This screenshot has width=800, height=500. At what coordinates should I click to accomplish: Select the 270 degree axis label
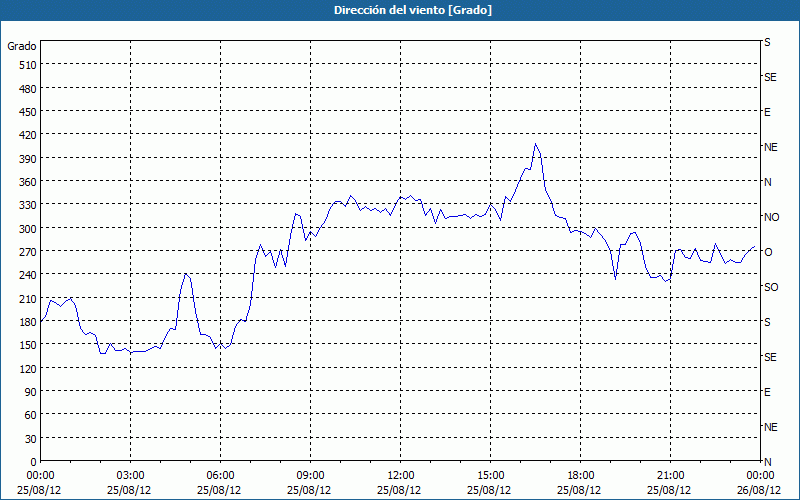(x=28, y=252)
